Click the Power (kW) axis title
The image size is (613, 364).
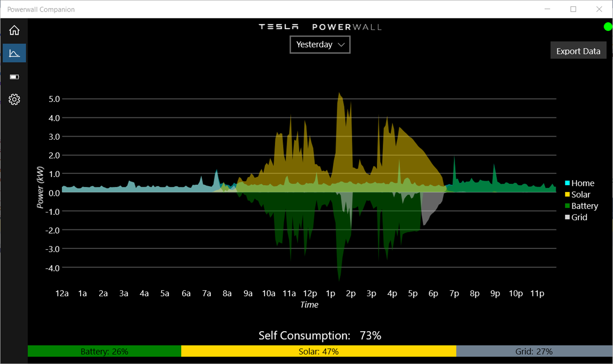coord(40,186)
